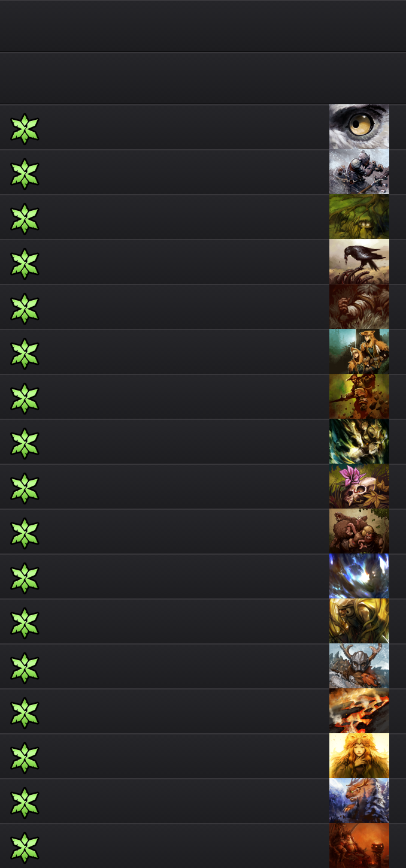Select green leaf icon beside raven row
The height and width of the screenshot is (868, 406).
[25, 264]
